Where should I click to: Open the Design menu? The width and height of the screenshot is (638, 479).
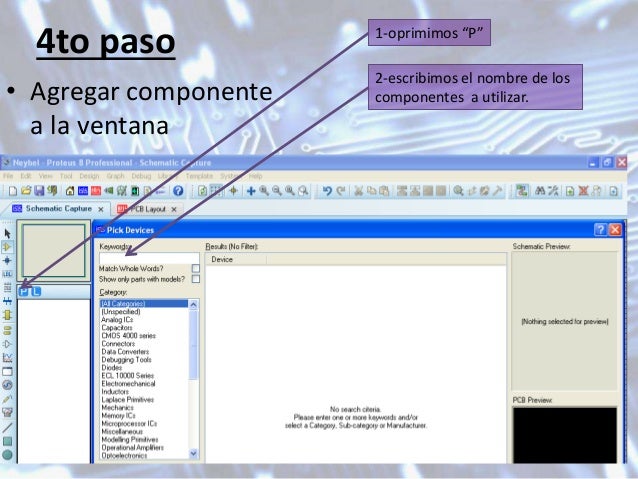[x=89, y=176]
